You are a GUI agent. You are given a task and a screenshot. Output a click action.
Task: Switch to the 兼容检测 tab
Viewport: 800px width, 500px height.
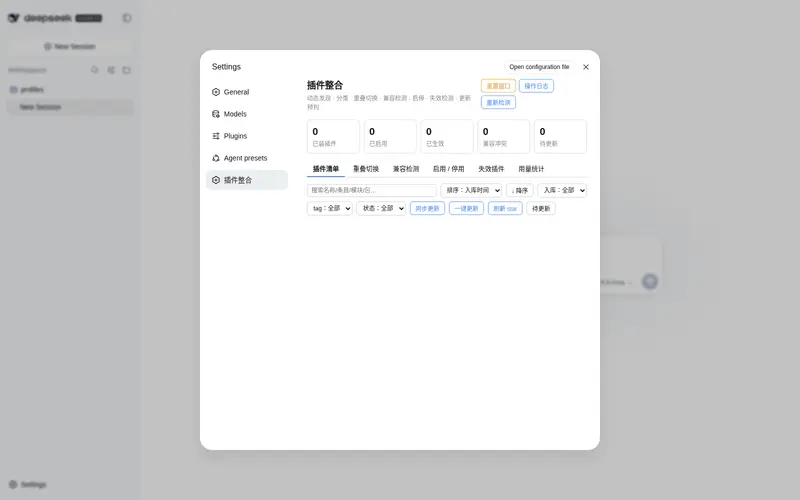tap(406, 169)
